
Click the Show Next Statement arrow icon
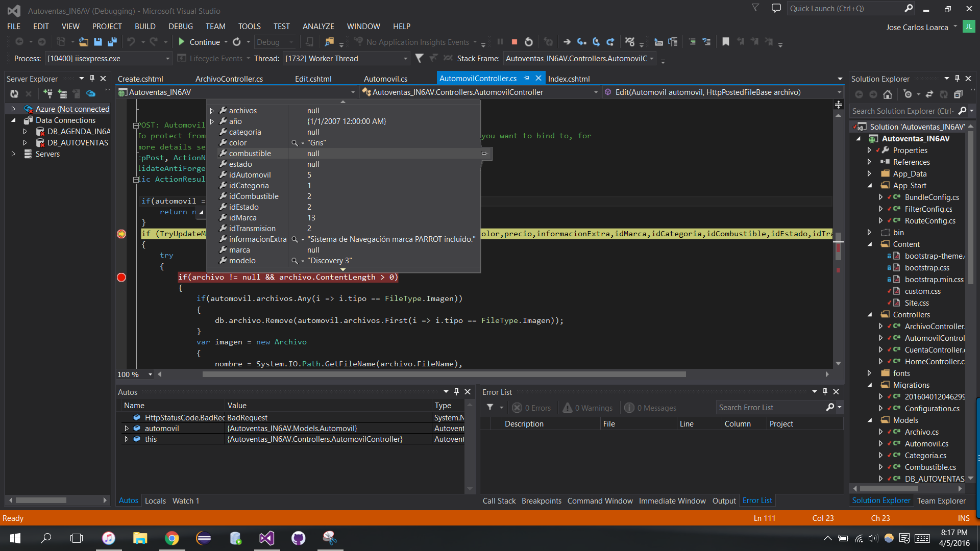coord(567,42)
